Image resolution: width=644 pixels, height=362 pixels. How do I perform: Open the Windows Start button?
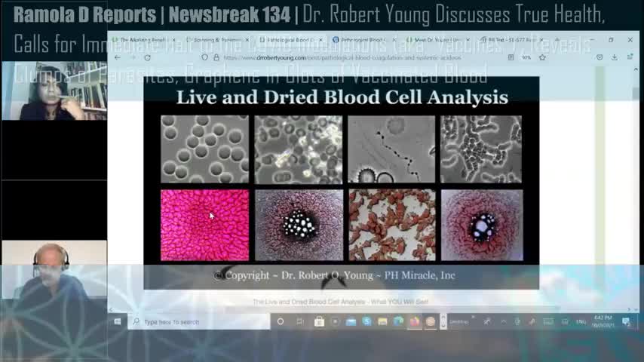click(x=118, y=322)
